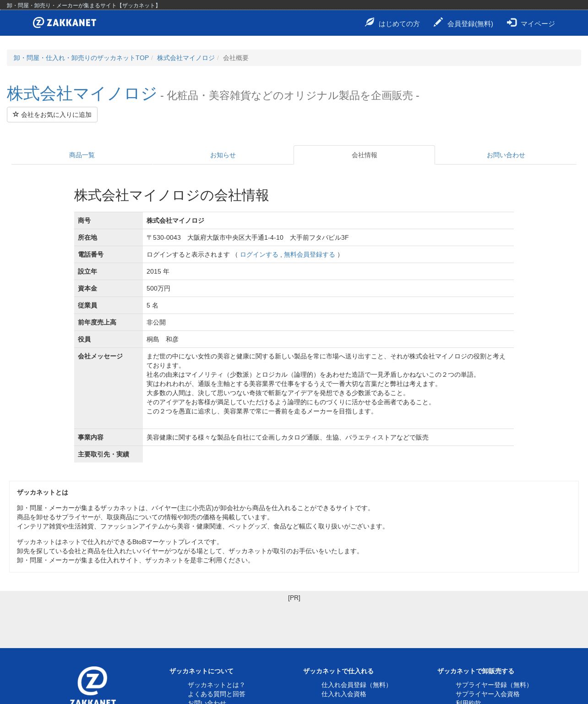Click the star icon on the favorite button
Screen dimensions: 588x704
coord(16,114)
